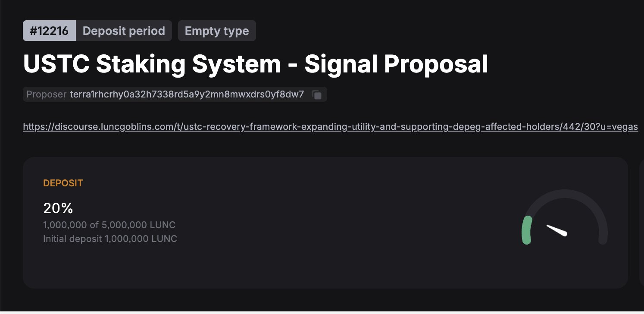Screen dimensions: 644x314
Task: Click the 1,000,000 of 5,000,000 LUNC text
Action: 109,225
